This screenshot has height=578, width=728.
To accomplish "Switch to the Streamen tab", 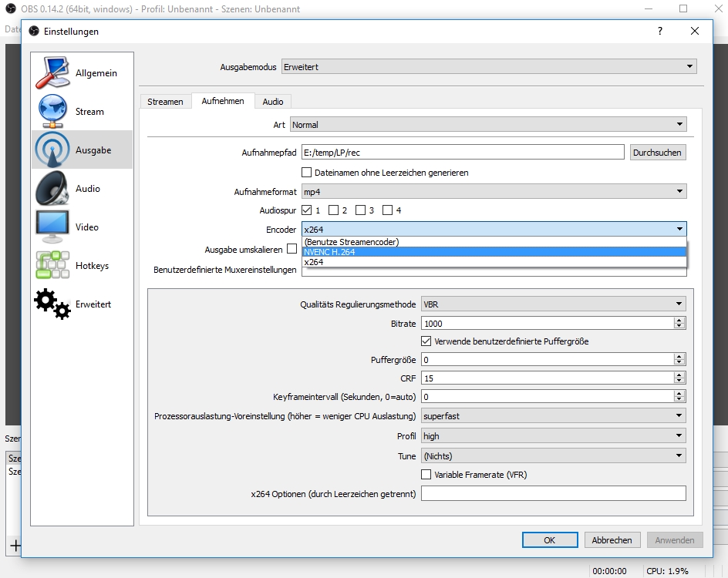I will [x=165, y=102].
